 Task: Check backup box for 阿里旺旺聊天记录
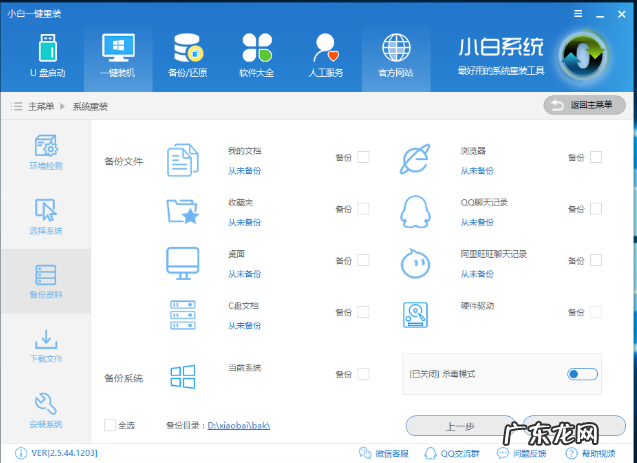(596, 260)
